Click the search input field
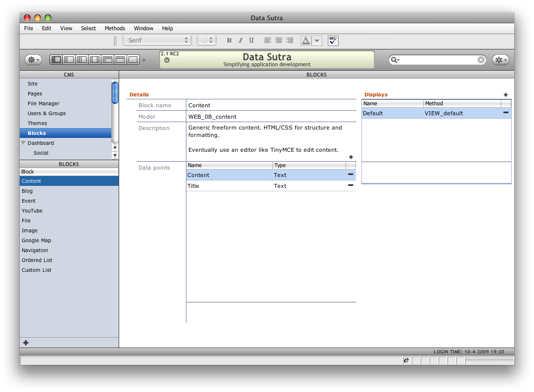The height and width of the screenshot is (392, 534). [439, 60]
